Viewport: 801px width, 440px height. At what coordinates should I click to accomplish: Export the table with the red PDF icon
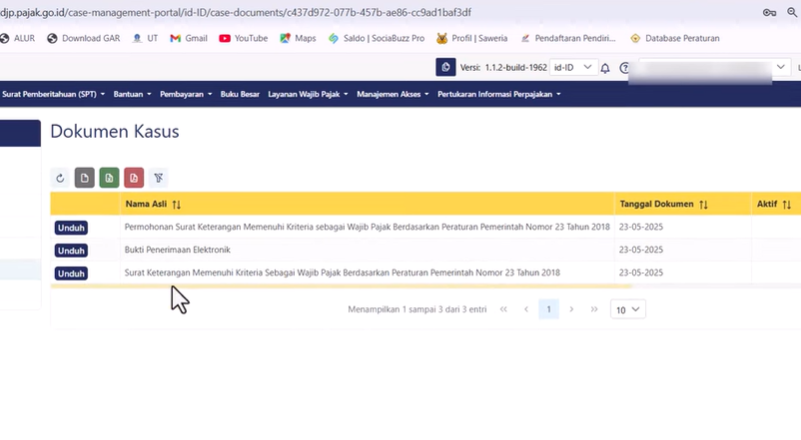pyautogui.click(x=133, y=178)
